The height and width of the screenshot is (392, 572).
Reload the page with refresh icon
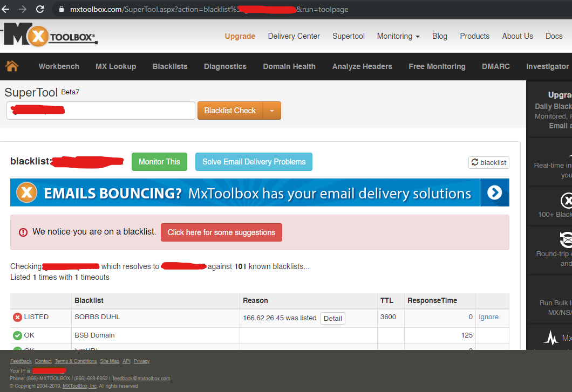point(40,9)
